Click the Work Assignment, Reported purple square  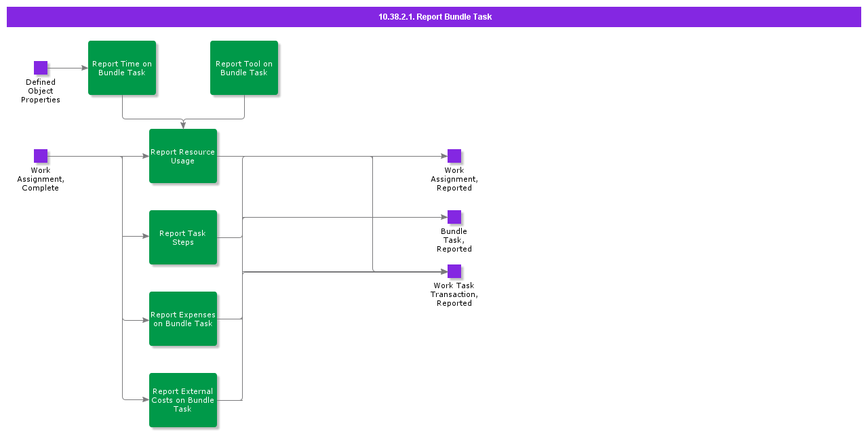(x=454, y=156)
